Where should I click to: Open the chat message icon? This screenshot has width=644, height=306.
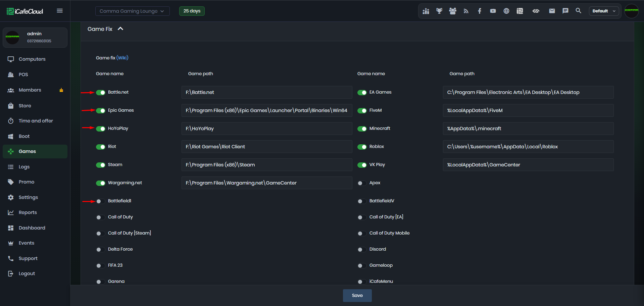click(565, 11)
